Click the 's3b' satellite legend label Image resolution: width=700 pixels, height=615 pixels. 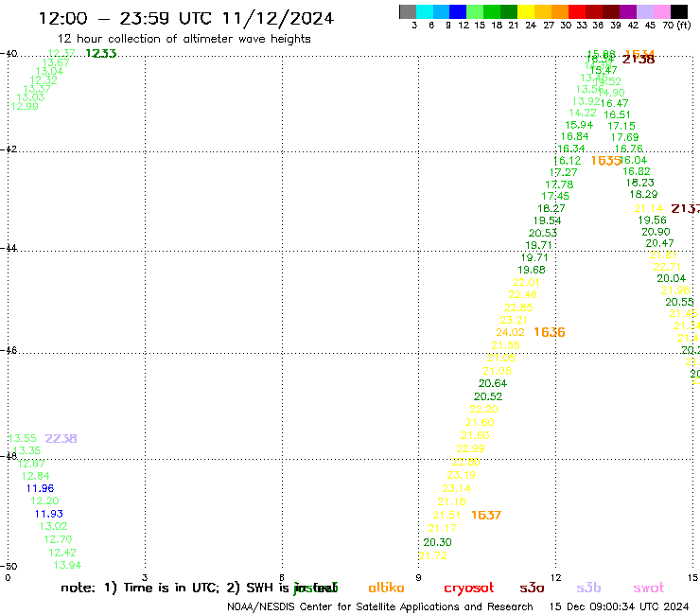(588, 588)
